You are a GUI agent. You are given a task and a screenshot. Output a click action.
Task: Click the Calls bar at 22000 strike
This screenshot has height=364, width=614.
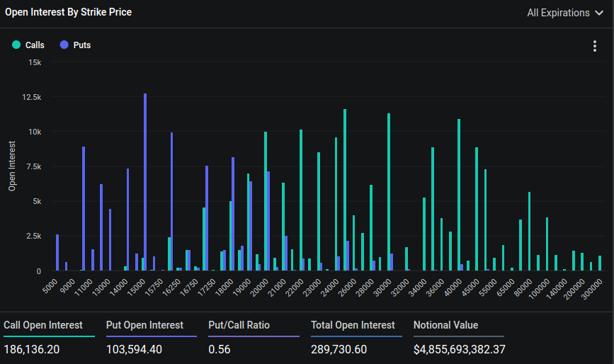[x=301, y=200]
